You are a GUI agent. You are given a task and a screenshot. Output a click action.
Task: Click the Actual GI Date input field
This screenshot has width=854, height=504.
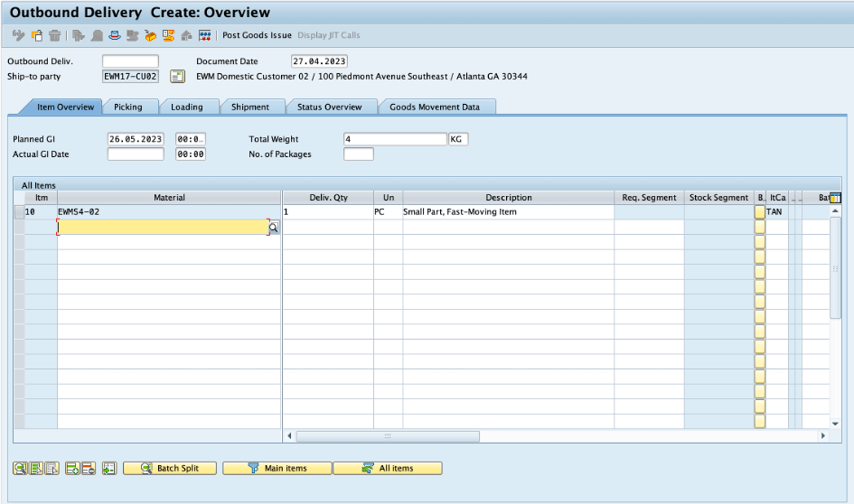point(136,154)
